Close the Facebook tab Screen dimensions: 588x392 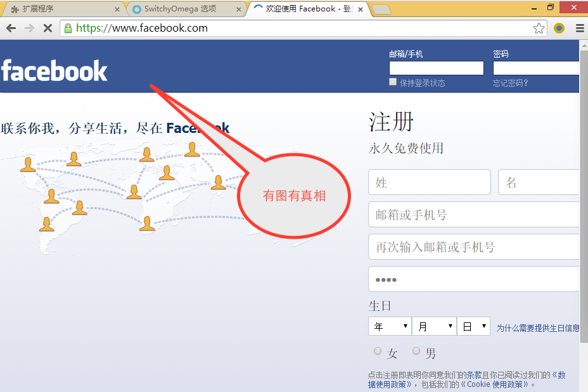[x=361, y=9]
